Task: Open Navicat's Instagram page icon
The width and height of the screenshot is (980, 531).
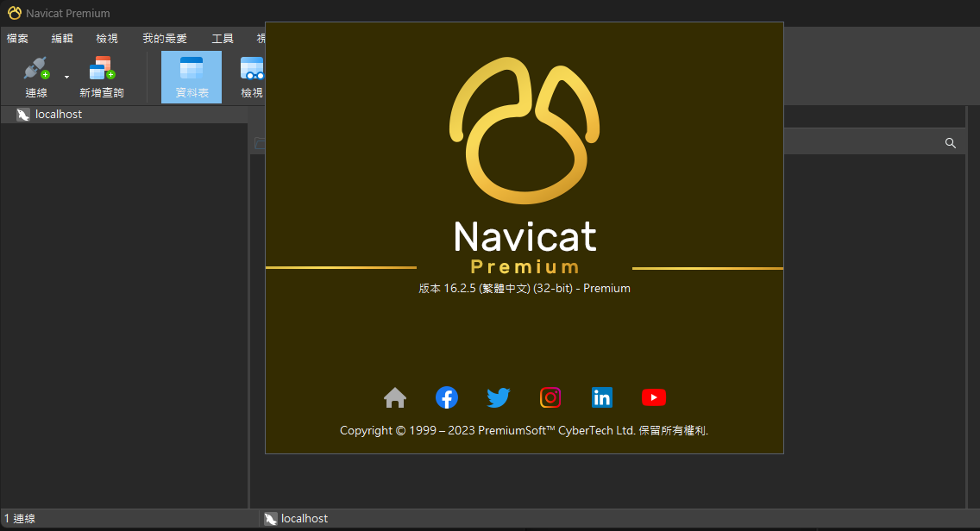Action: coord(550,397)
